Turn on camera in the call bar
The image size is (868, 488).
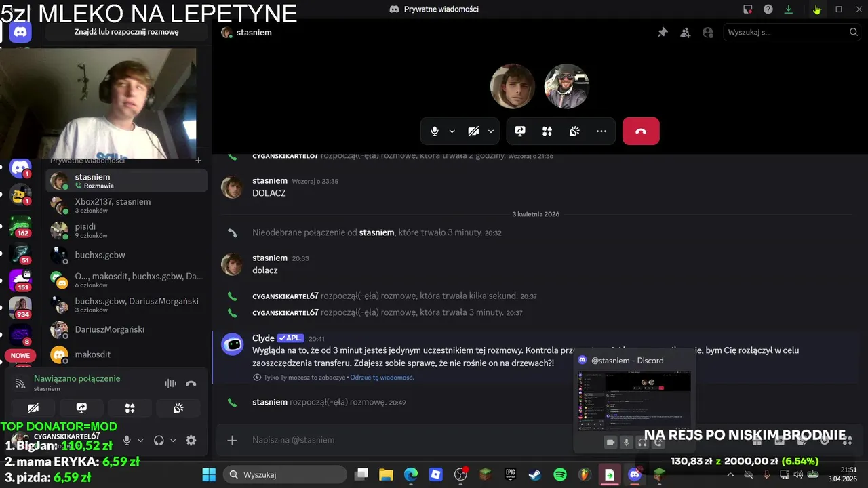click(x=473, y=131)
